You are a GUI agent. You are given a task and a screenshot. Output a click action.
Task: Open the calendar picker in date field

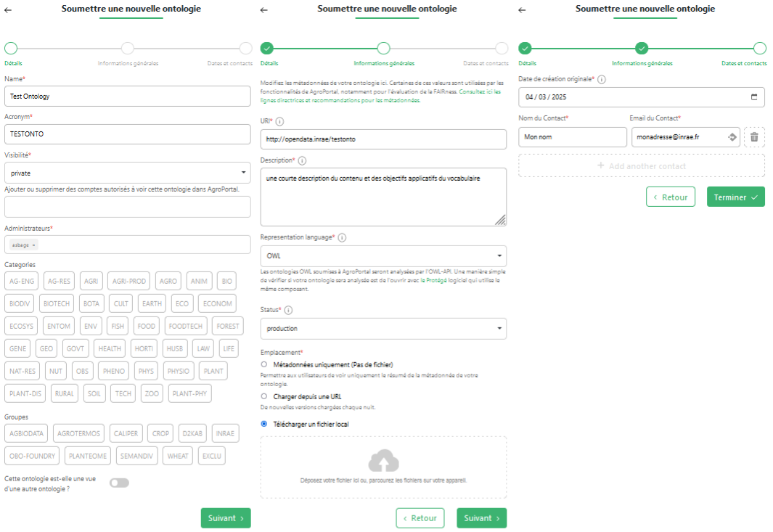(x=754, y=97)
